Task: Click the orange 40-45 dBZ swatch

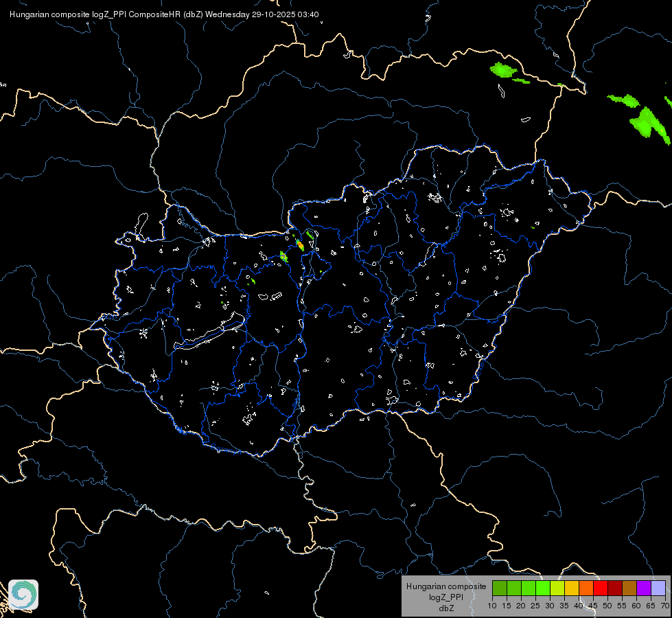Action: pos(586,588)
